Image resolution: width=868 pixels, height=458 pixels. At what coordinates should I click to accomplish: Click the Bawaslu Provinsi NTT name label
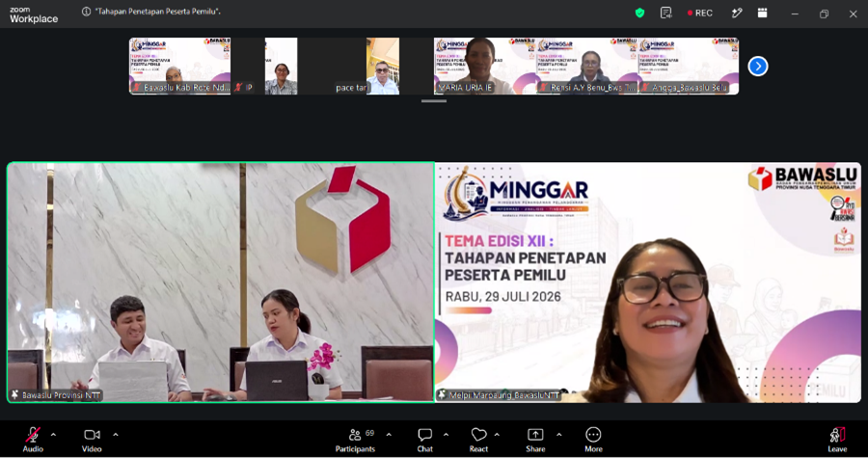pos(57,395)
